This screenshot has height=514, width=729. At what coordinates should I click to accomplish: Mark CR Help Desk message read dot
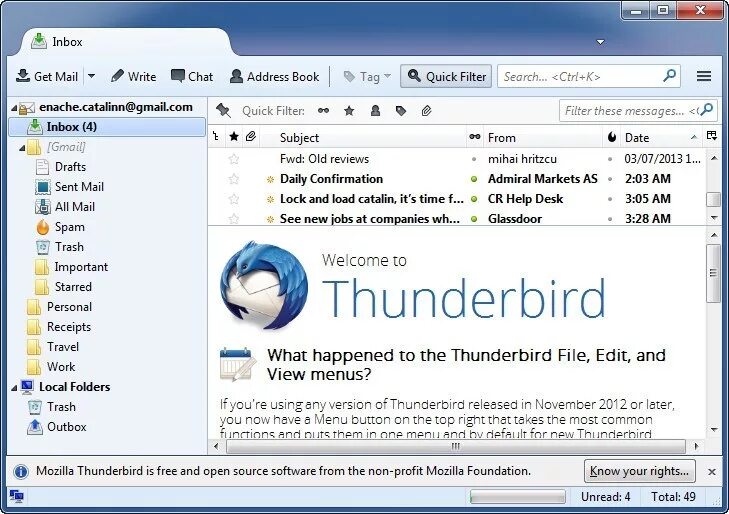tap(474, 199)
